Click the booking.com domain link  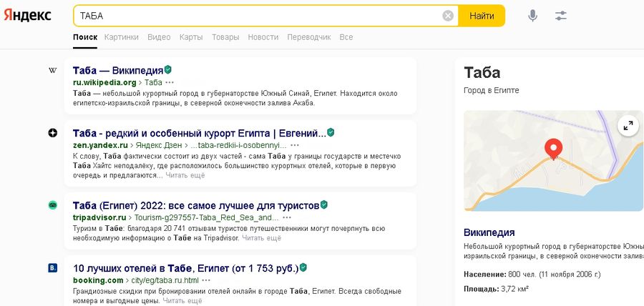98,280
